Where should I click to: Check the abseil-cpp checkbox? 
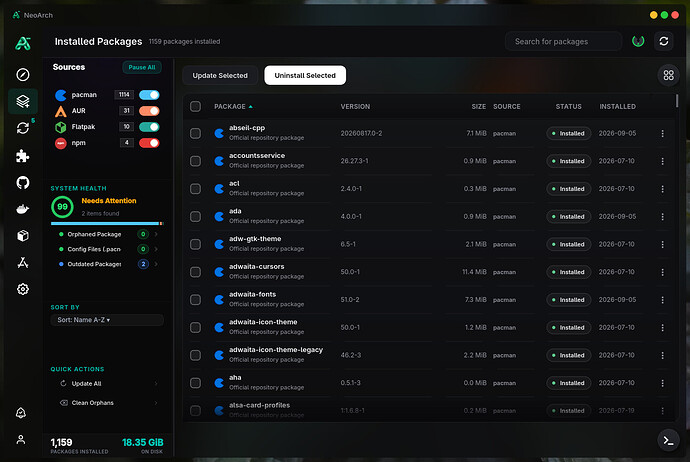[195, 133]
